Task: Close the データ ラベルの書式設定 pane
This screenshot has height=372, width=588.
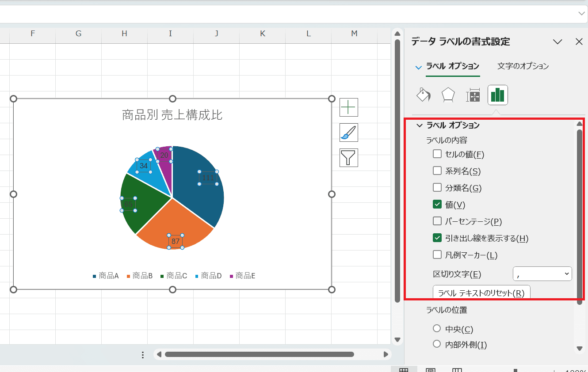Action: [579, 42]
